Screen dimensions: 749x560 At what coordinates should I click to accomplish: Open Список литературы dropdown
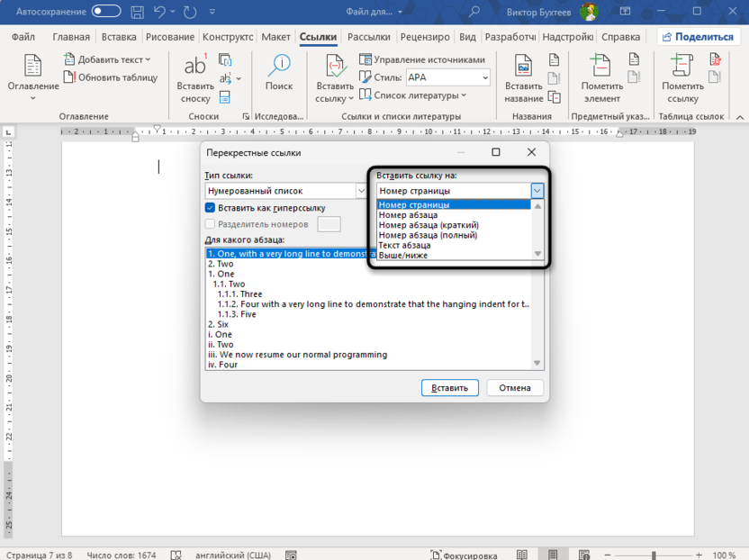pyautogui.click(x=412, y=95)
